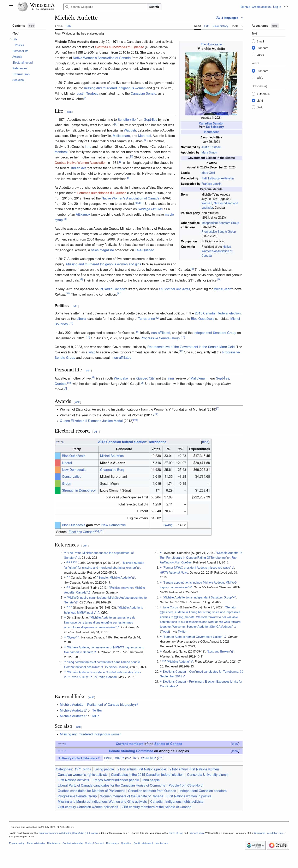
Task: Click pencil icon beside Authority control databases
Action: coord(99,758)
